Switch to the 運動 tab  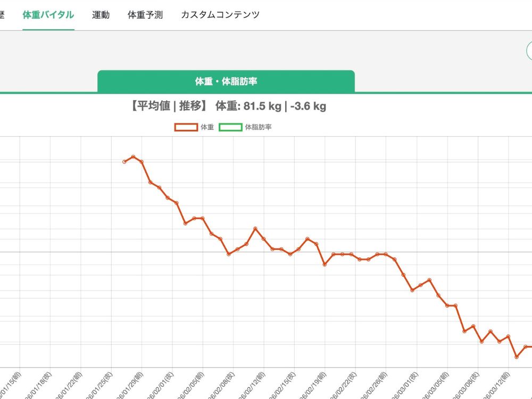coord(101,15)
